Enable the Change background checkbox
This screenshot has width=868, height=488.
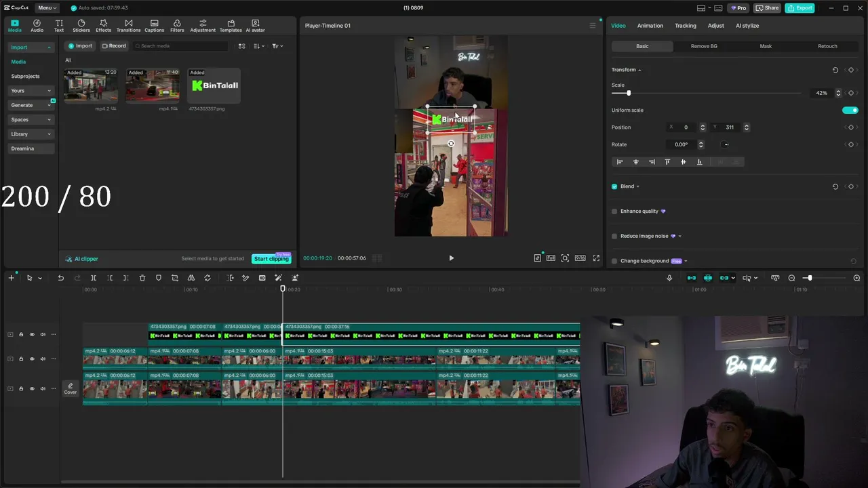pyautogui.click(x=614, y=261)
